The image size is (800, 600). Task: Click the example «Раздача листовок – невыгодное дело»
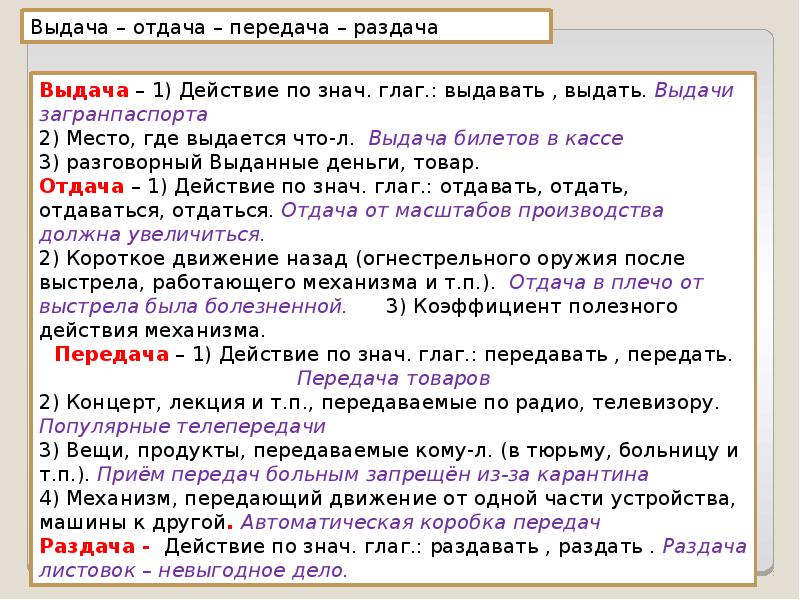tap(193, 570)
